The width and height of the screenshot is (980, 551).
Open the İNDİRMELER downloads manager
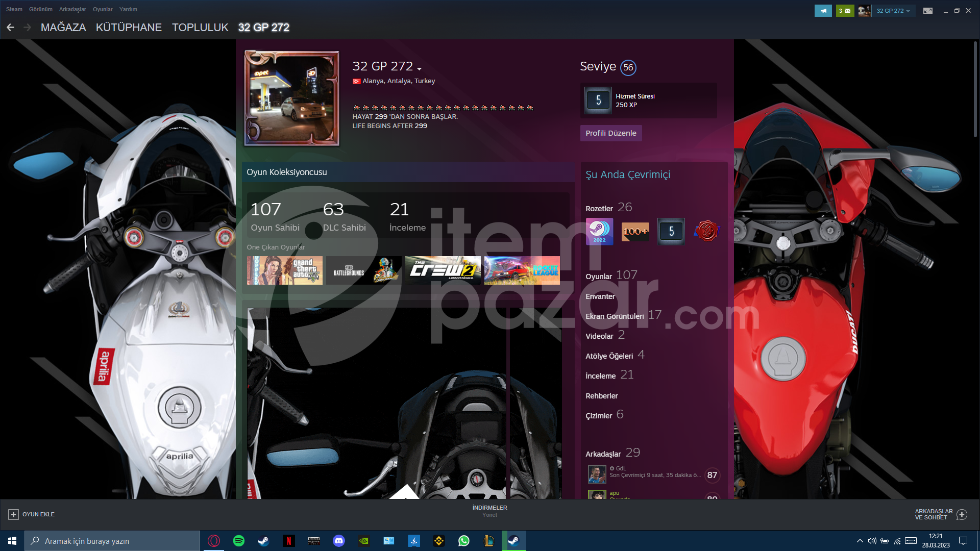click(x=489, y=511)
